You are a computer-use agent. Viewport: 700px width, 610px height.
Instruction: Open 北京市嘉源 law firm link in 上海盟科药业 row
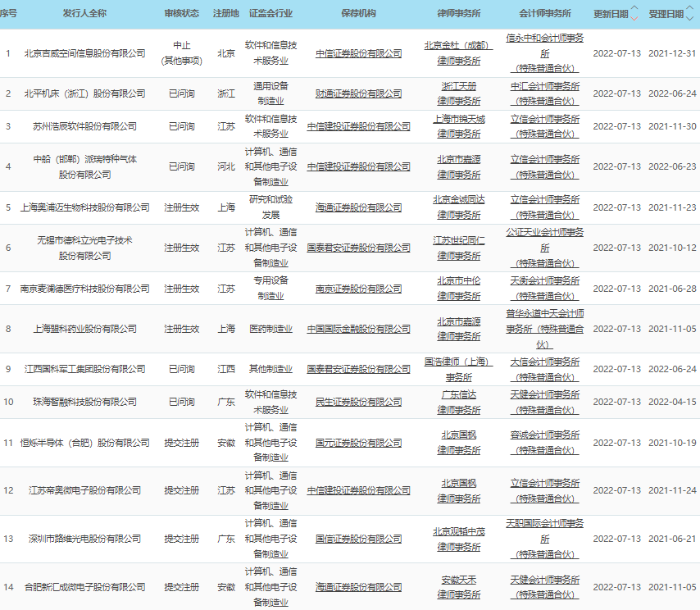tap(458, 329)
